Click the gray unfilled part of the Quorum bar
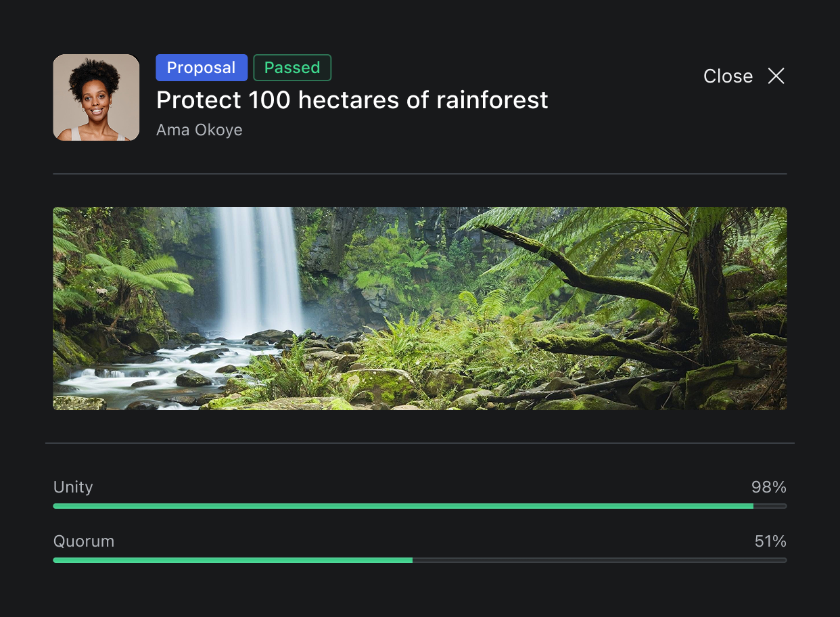 [599, 560]
